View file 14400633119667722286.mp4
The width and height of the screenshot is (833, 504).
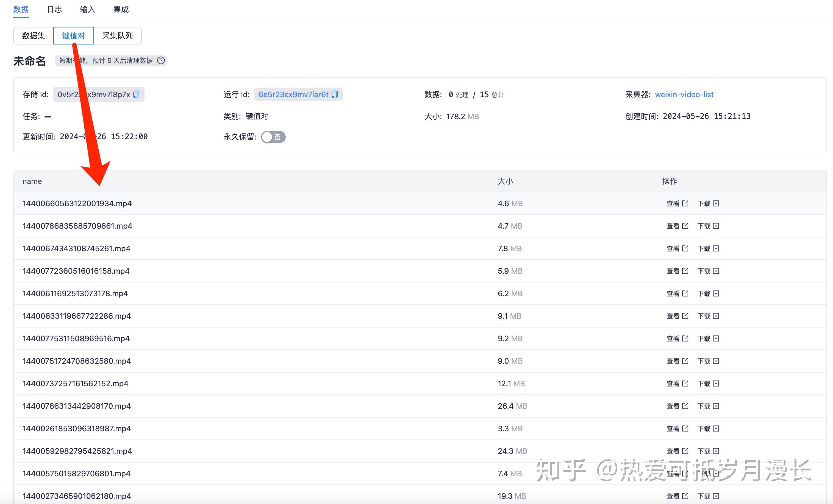click(x=677, y=316)
